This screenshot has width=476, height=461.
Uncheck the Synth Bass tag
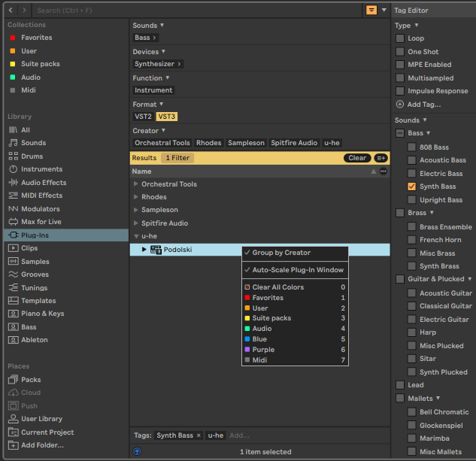411,187
